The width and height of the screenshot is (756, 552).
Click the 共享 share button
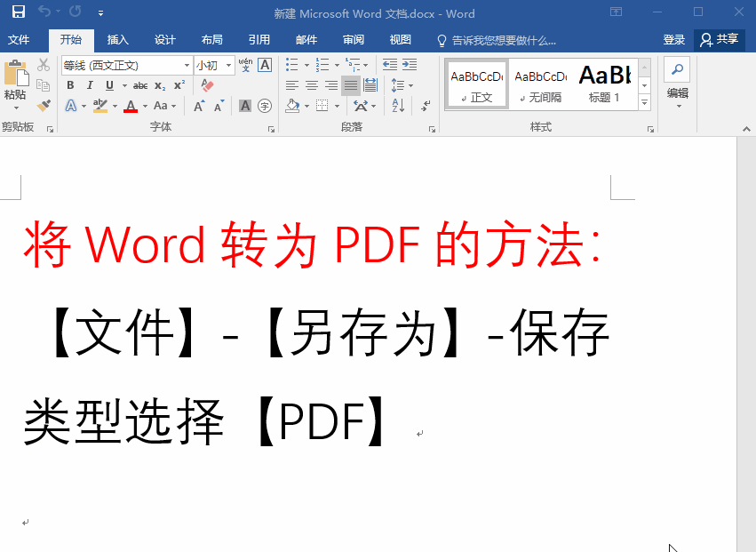pos(720,40)
